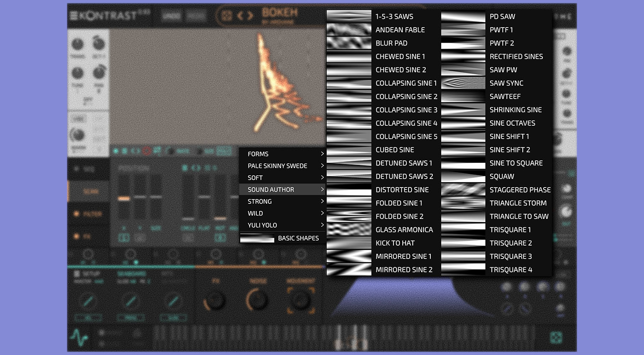
Task: Toggle the FX section power dot
Action: 77,236
